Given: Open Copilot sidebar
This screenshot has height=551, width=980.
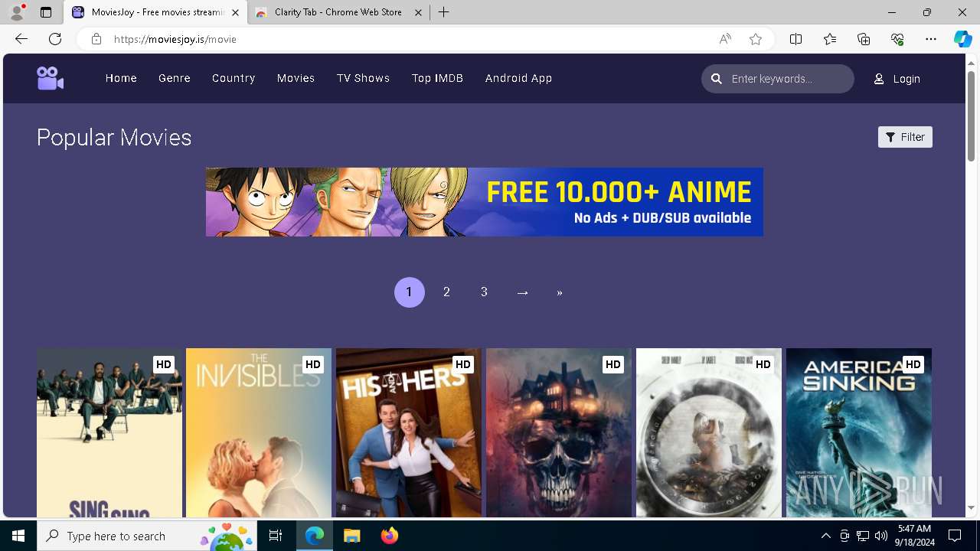Looking at the screenshot, I should [962, 39].
